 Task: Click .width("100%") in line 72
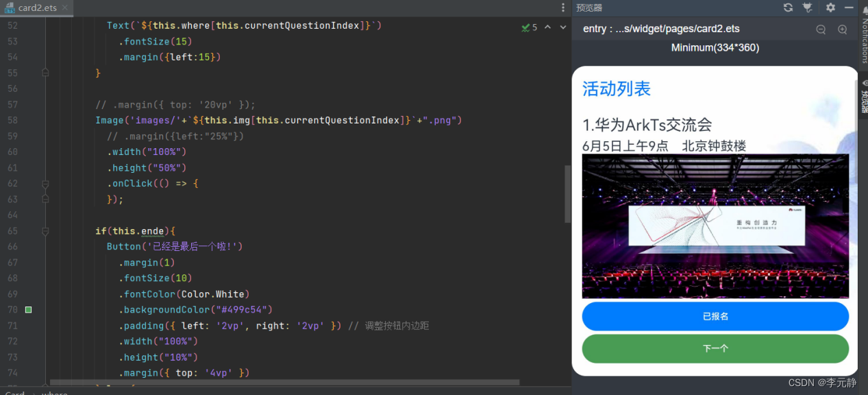[x=158, y=342]
